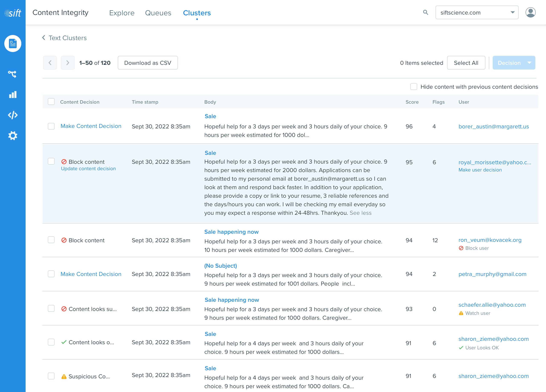Open the bar chart reports icon
Image resolution: width=546 pixels, height=392 pixels.
[13, 95]
